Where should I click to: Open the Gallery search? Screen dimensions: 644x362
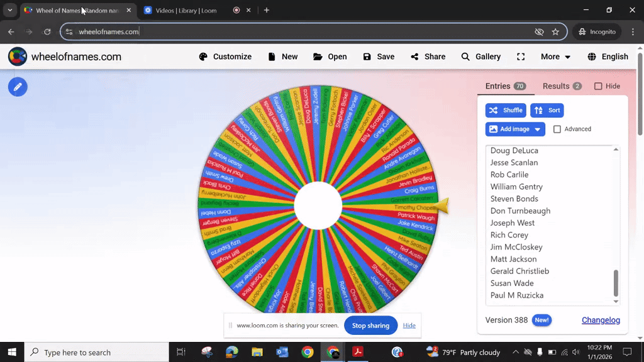(480, 57)
